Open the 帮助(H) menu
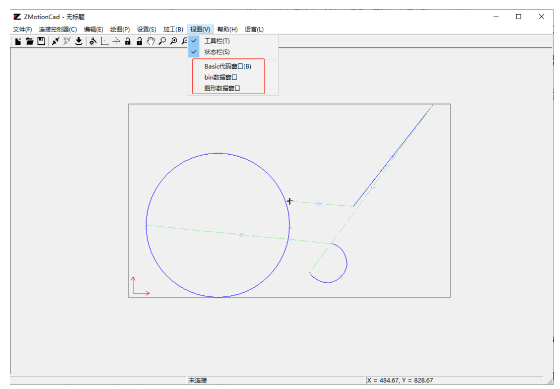This screenshot has width=560, height=389. [228, 29]
